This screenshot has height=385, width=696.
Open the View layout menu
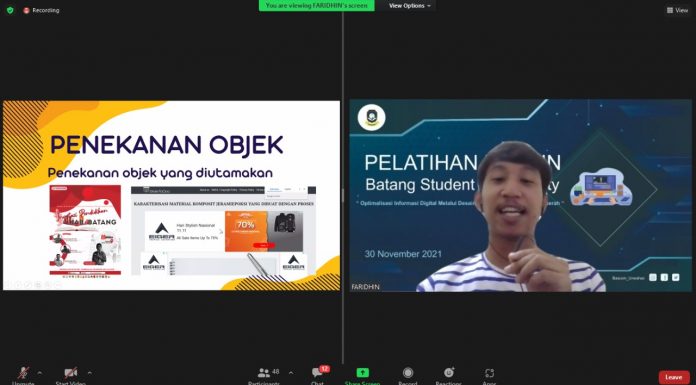pos(677,10)
